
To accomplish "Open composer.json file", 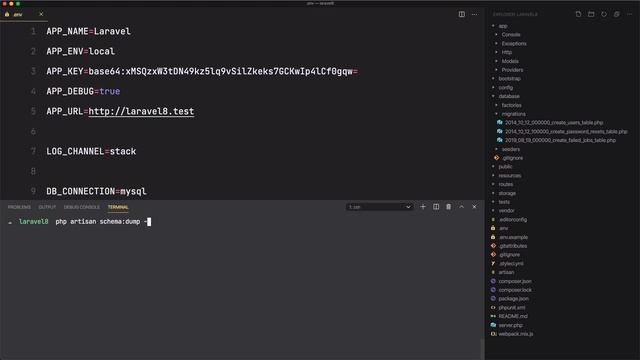I will click(515, 281).
